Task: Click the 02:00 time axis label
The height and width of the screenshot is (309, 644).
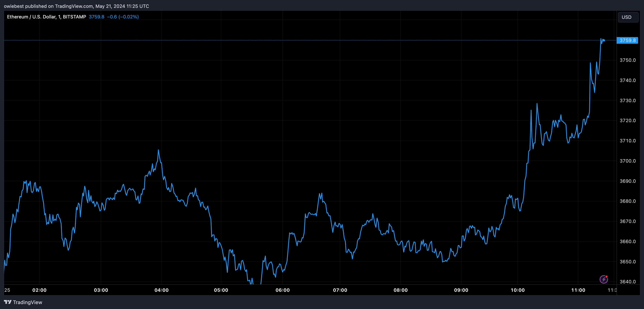Action: tap(40, 290)
